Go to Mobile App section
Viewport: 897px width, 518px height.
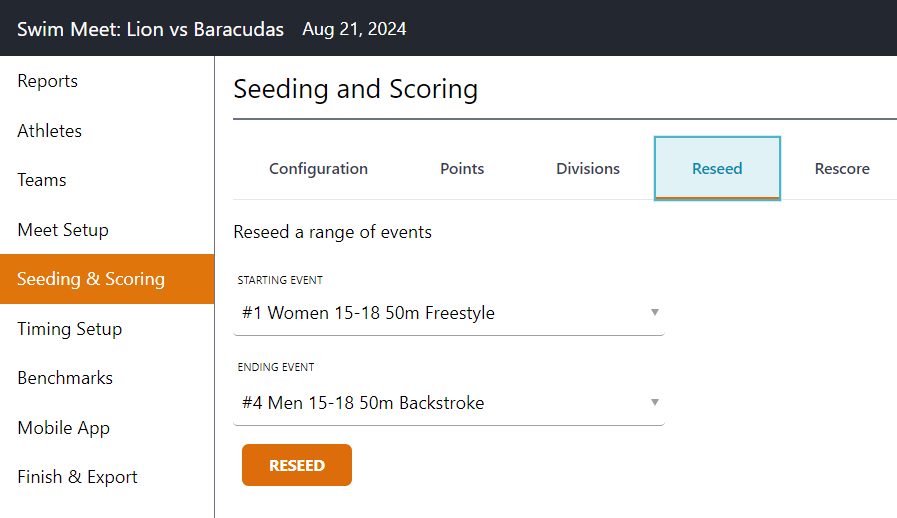pyautogui.click(x=64, y=428)
